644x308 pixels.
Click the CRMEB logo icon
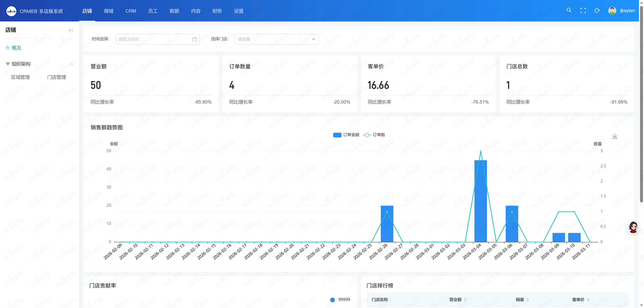point(11,11)
